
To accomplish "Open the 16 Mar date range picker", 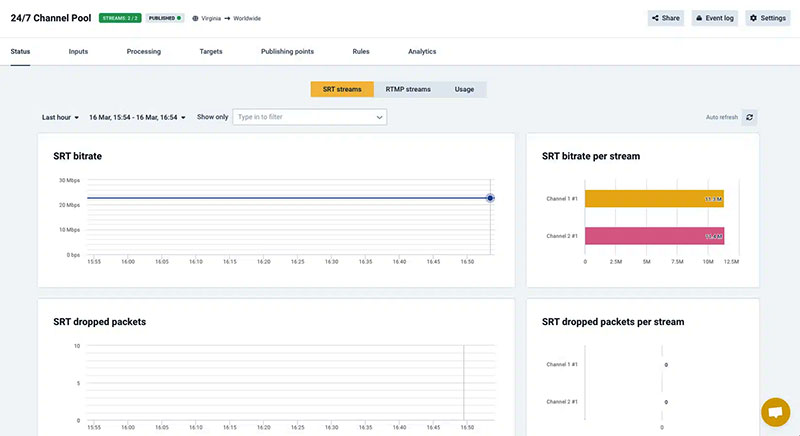I will click(137, 117).
